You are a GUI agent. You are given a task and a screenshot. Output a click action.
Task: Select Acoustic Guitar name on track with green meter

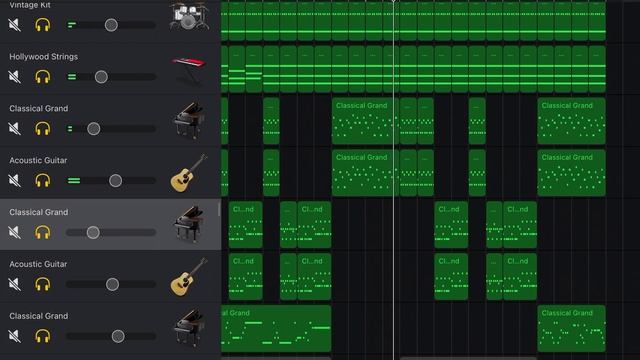pyautogui.click(x=38, y=160)
